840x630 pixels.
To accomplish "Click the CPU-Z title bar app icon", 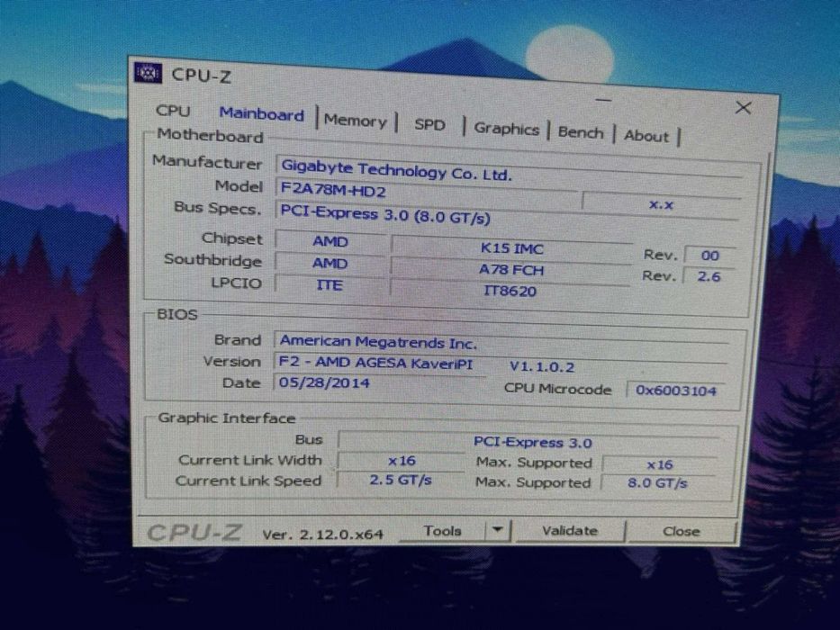I will click(148, 72).
